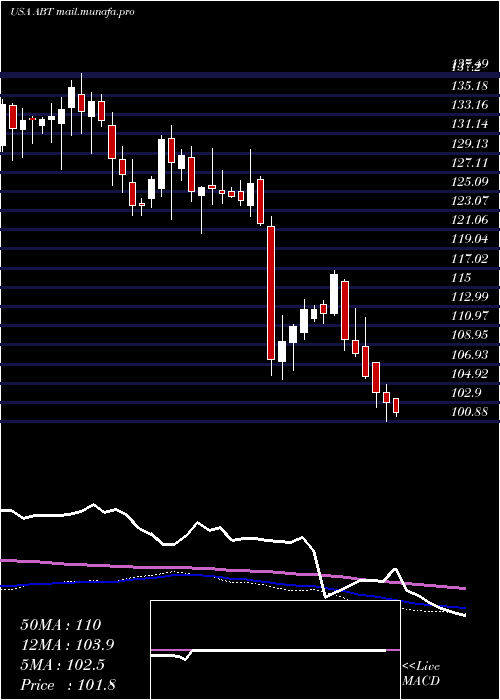Select the 133.16 price axis label
The height and width of the screenshot is (700, 500).
470,105
